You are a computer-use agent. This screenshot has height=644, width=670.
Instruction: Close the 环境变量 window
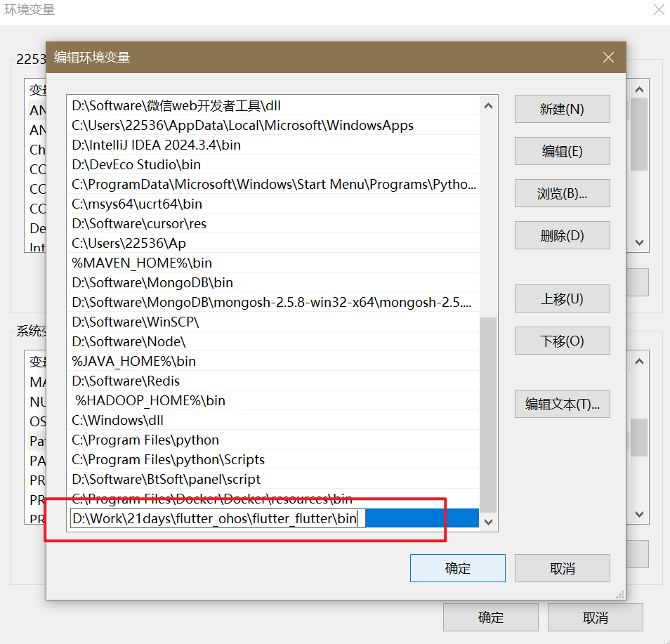pos(659,9)
